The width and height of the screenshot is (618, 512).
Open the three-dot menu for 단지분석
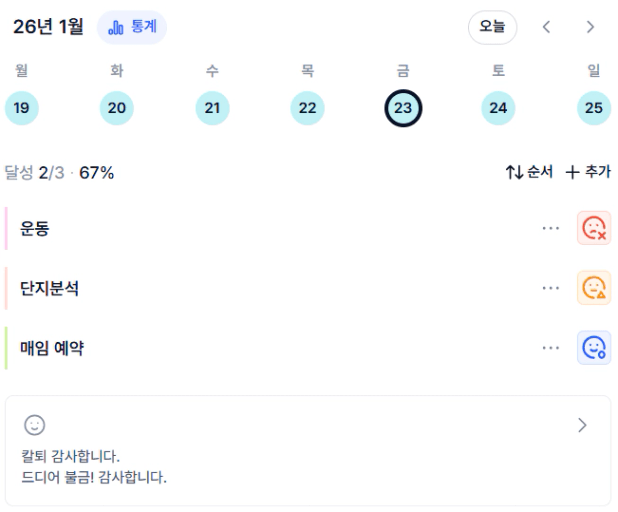coord(550,288)
